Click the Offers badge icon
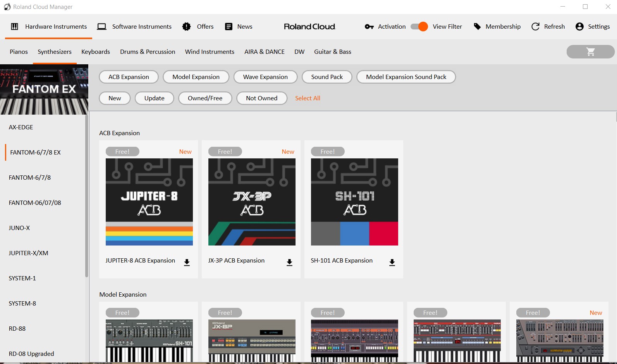 (186, 26)
